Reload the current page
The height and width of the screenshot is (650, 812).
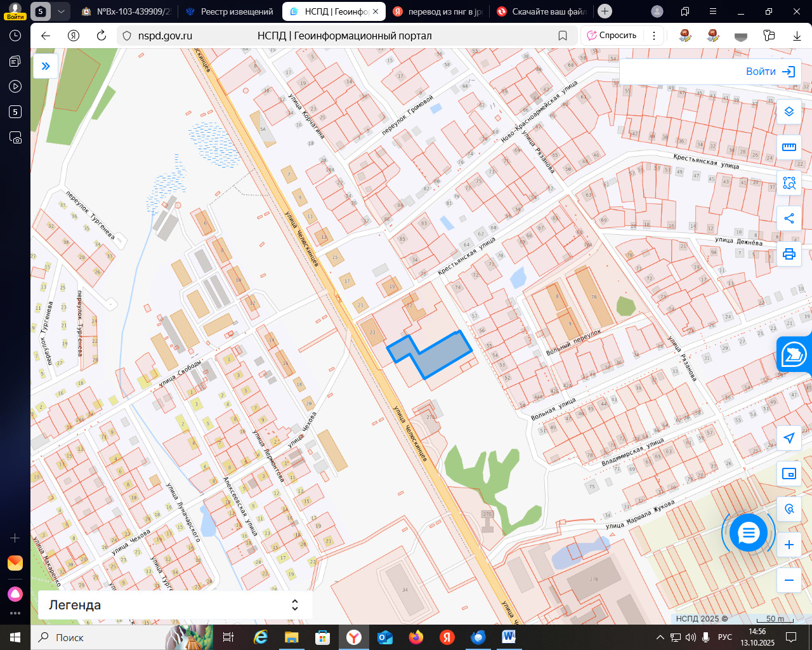[x=101, y=36]
